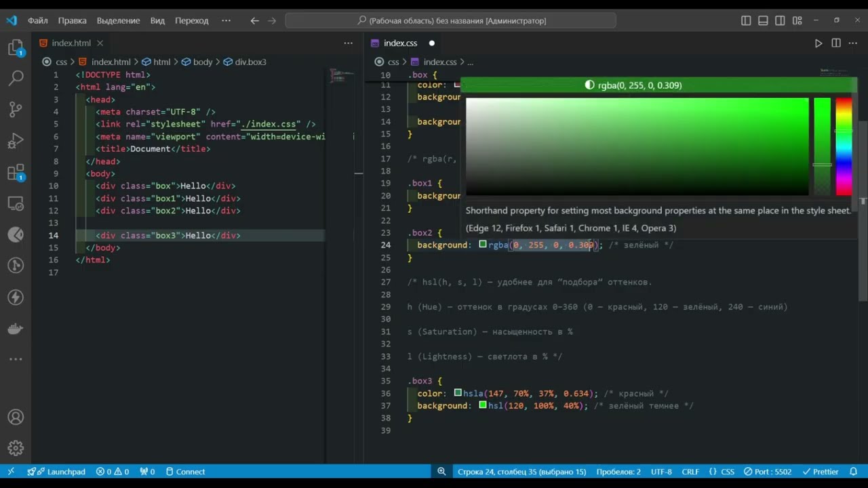Toggle the primary side bar
The image size is (868, 488).
[x=746, y=21]
